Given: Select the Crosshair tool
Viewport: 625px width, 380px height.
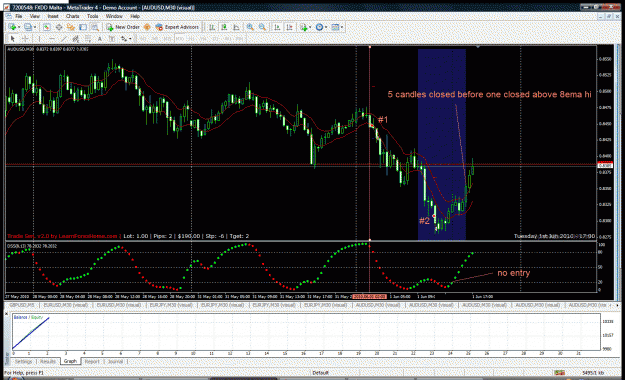Looking at the screenshot, I should 25,39.
